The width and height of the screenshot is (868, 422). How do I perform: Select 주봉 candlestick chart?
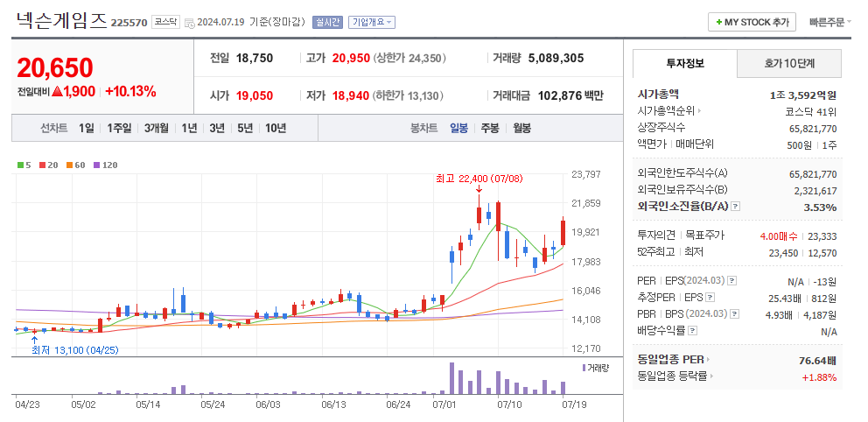tap(490, 128)
